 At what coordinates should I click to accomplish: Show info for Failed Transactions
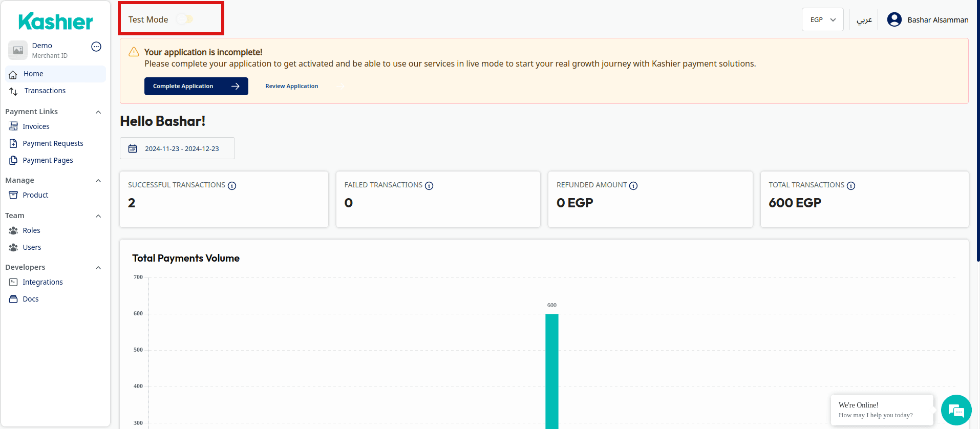429,186
